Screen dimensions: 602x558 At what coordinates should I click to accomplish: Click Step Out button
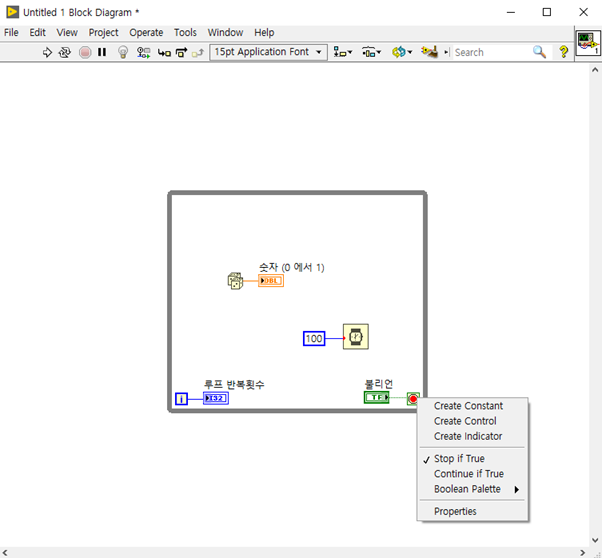click(198, 53)
